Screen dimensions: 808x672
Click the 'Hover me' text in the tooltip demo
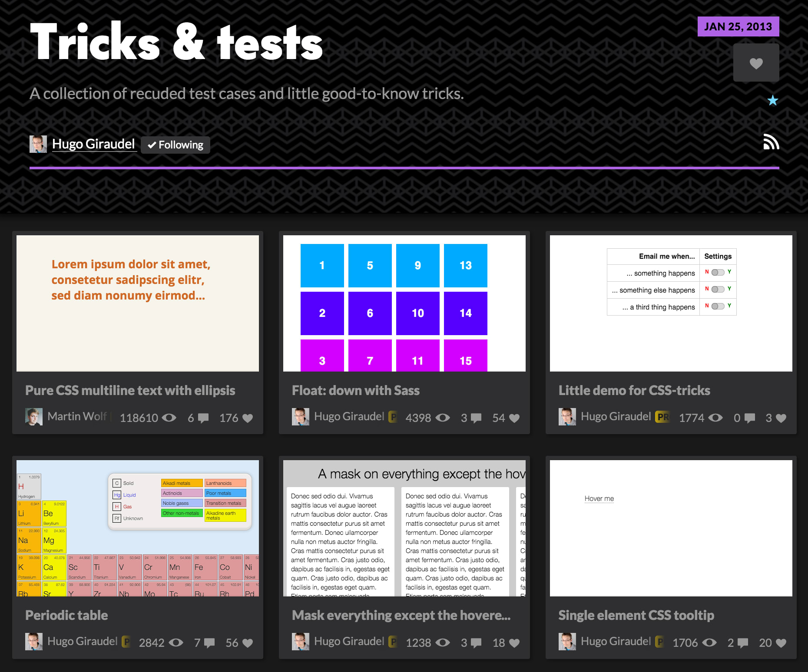coord(599,498)
